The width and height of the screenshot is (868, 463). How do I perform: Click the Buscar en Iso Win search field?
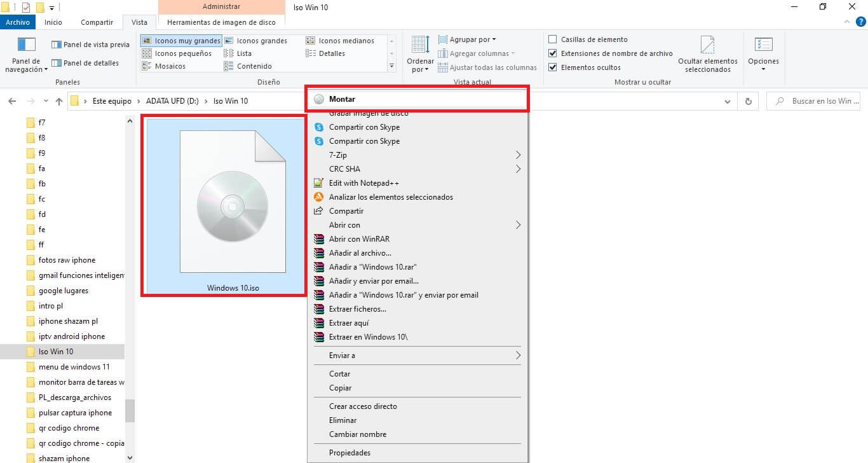pos(815,101)
